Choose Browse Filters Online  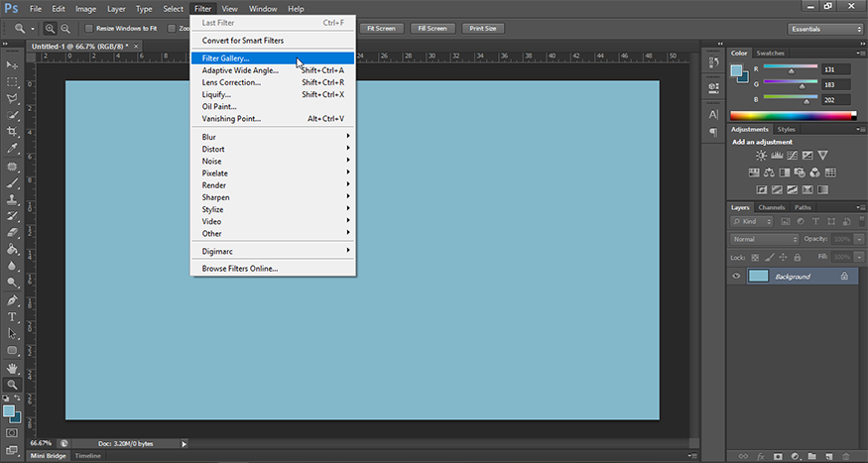click(273, 269)
